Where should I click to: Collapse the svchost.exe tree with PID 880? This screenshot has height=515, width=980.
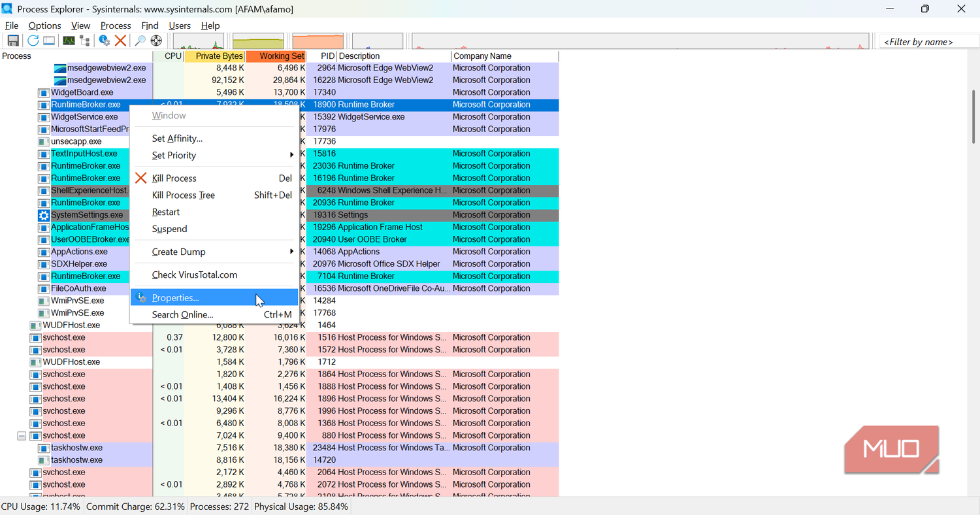point(22,436)
